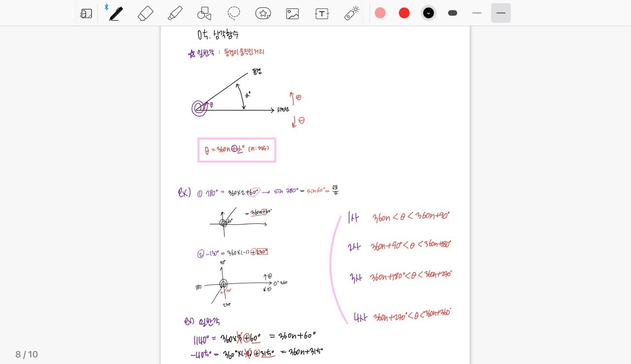Screen dimensions: 631x364
Task: Open the Elements sticker tool
Action: 263,13
